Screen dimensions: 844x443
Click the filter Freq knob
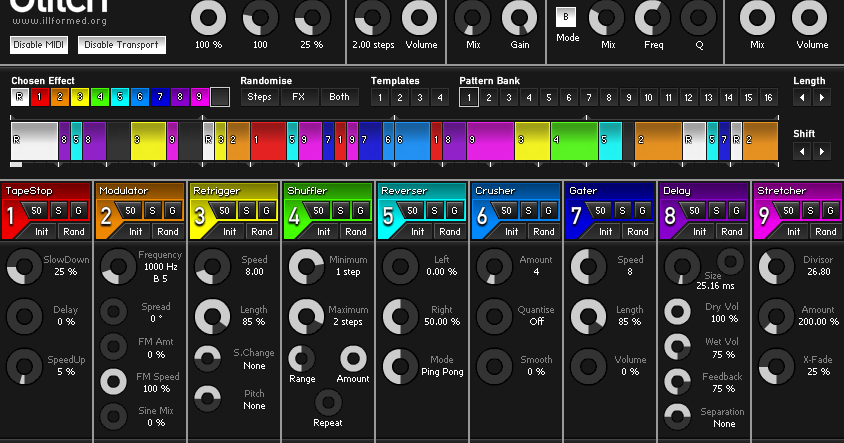(x=653, y=18)
